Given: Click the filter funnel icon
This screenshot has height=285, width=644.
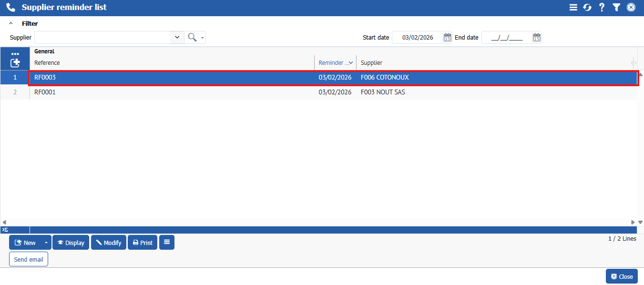Looking at the screenshot, I should point(616,8).
